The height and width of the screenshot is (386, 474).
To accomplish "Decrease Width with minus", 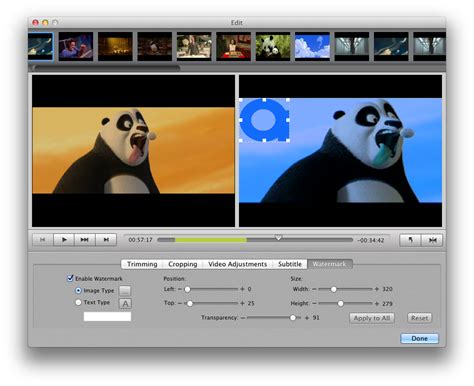I will (314, 289).
